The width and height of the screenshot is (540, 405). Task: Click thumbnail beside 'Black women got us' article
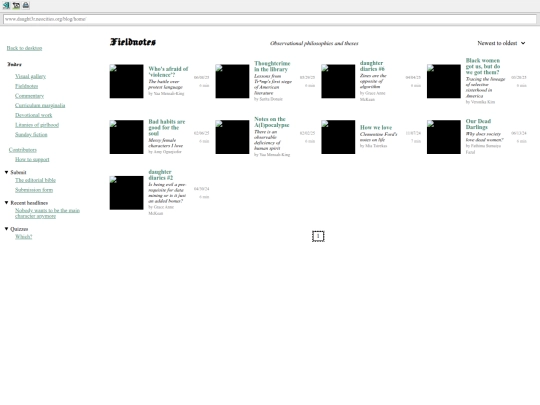[444, 81]
